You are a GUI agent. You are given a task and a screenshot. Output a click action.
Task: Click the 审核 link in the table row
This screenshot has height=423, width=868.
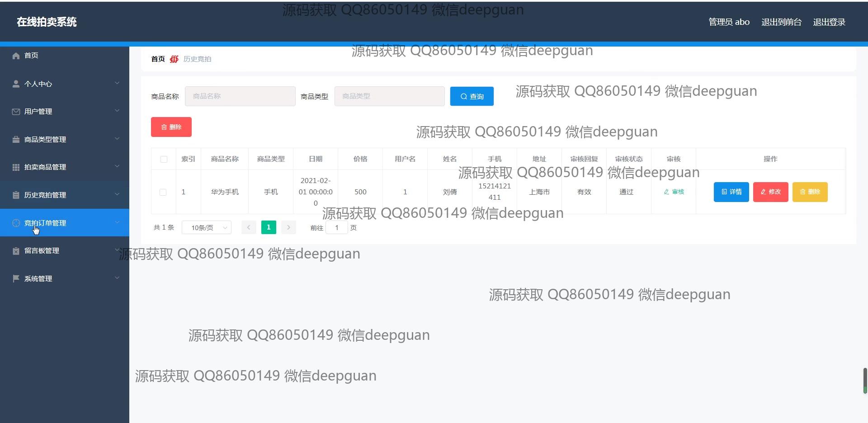click(674, 192)
